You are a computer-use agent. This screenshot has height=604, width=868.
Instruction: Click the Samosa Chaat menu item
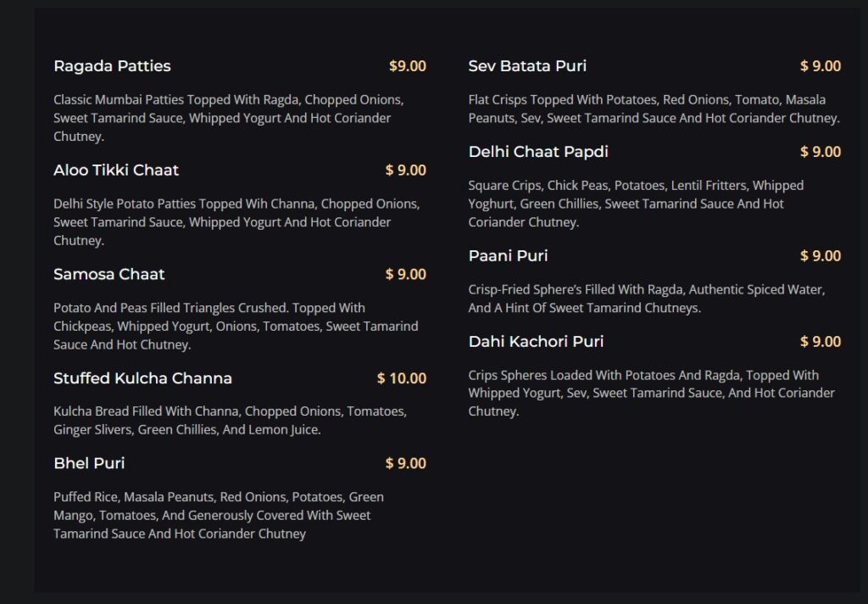tap(109, 274)
